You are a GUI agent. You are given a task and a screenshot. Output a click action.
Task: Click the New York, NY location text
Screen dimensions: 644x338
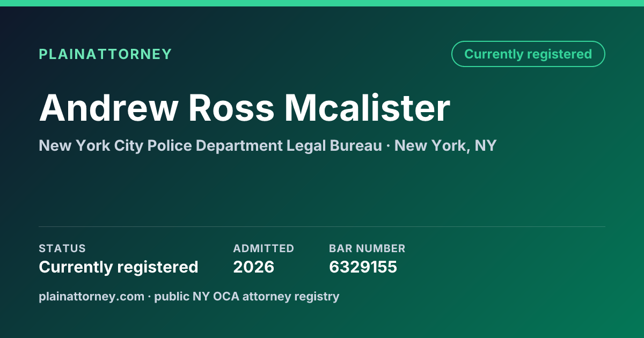(x=445, y=145)
